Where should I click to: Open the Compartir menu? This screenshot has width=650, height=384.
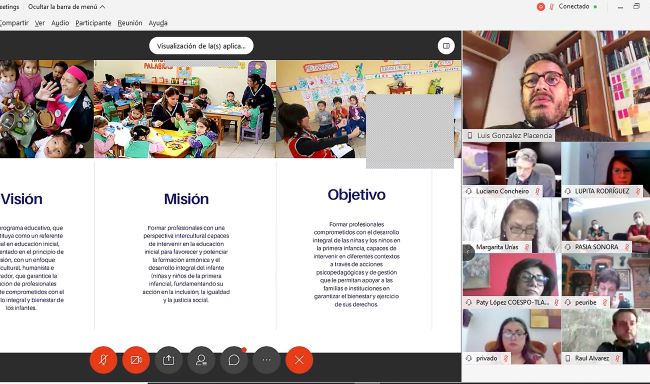pos(14,23)
